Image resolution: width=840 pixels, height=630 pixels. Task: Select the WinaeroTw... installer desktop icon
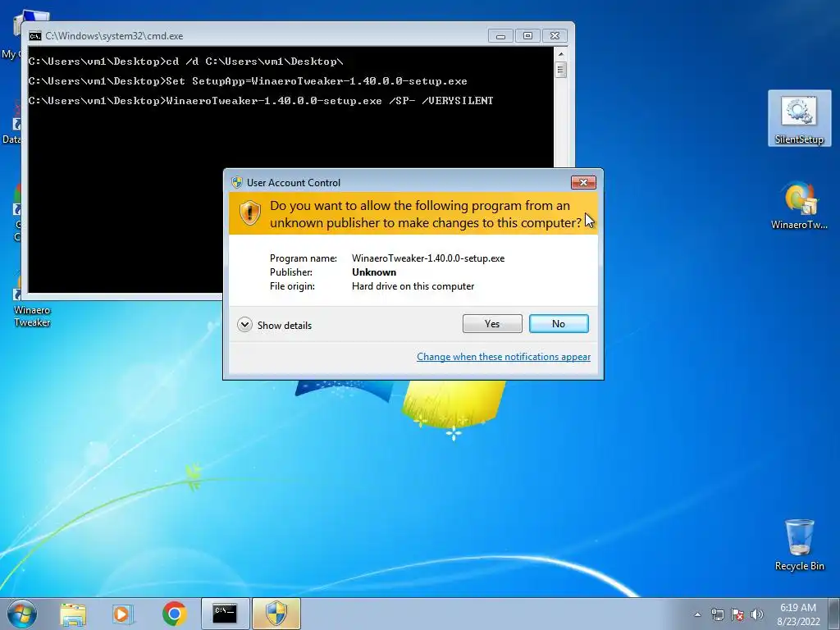(x=799, y=205)
